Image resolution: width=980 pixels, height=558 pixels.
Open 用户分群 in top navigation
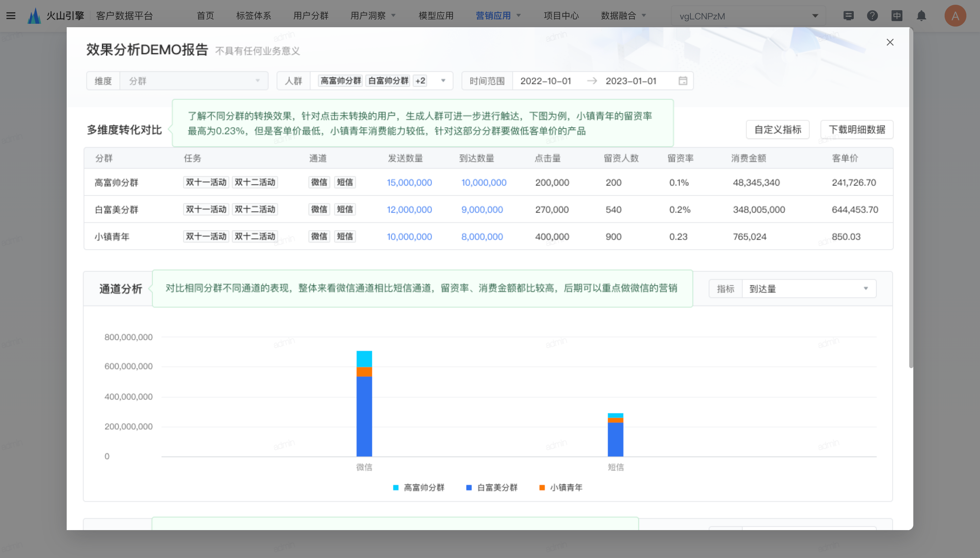coord(310,16)
